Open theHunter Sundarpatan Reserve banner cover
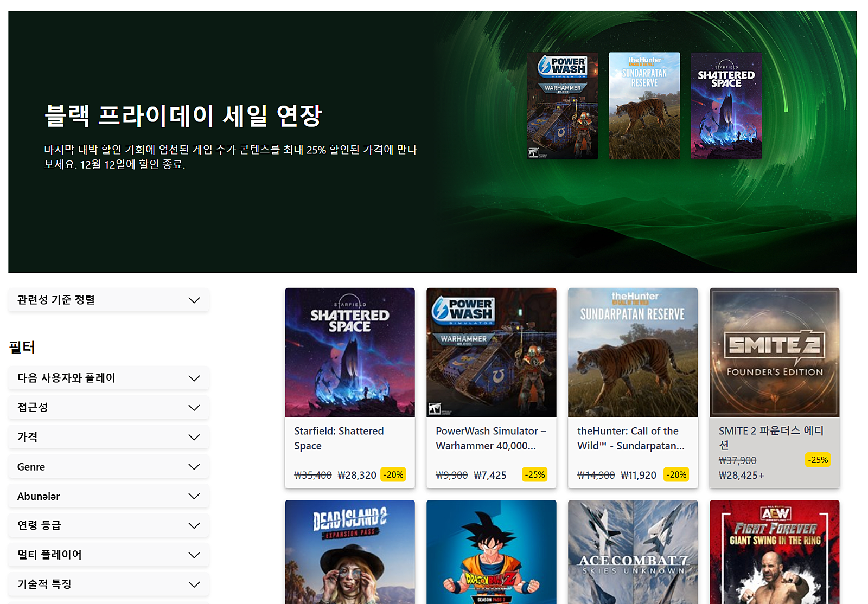 click(x=644, y=106)
